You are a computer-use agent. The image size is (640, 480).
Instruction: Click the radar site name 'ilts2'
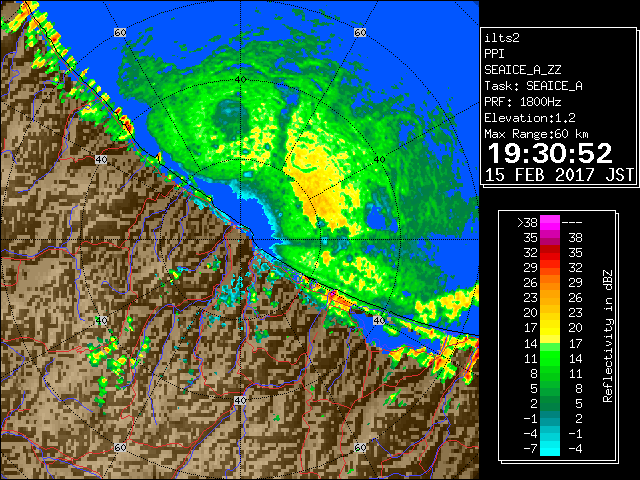(x=502, y=38)
